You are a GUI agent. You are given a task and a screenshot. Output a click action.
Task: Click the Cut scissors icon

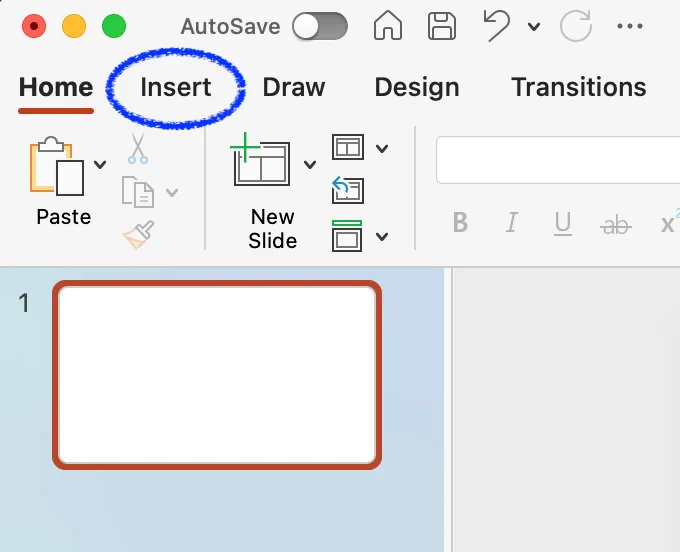(x=138, y=148)
